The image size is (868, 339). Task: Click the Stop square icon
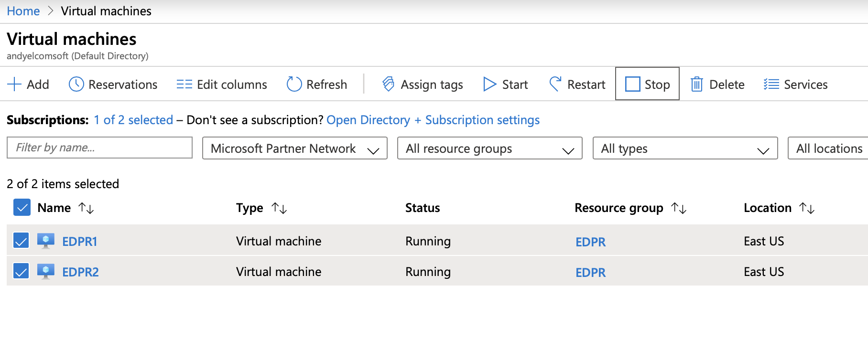click(x=632, y=84)
